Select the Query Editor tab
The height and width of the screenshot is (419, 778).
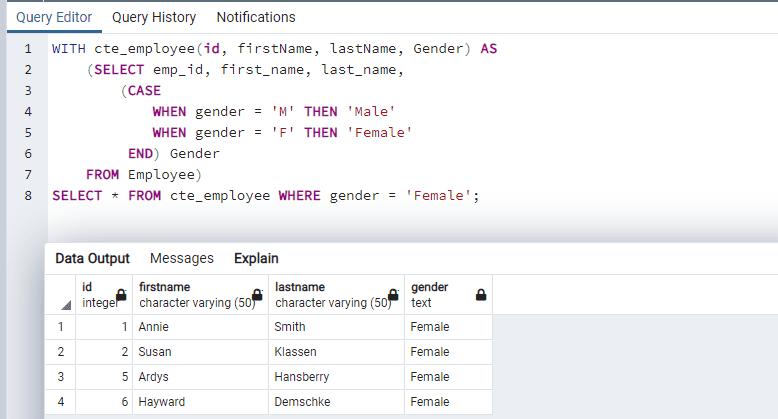click(x=54, y=17)
